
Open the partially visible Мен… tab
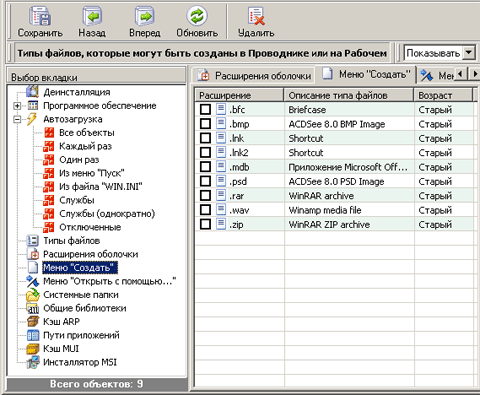pyautogui.click(x=437, y=76)
